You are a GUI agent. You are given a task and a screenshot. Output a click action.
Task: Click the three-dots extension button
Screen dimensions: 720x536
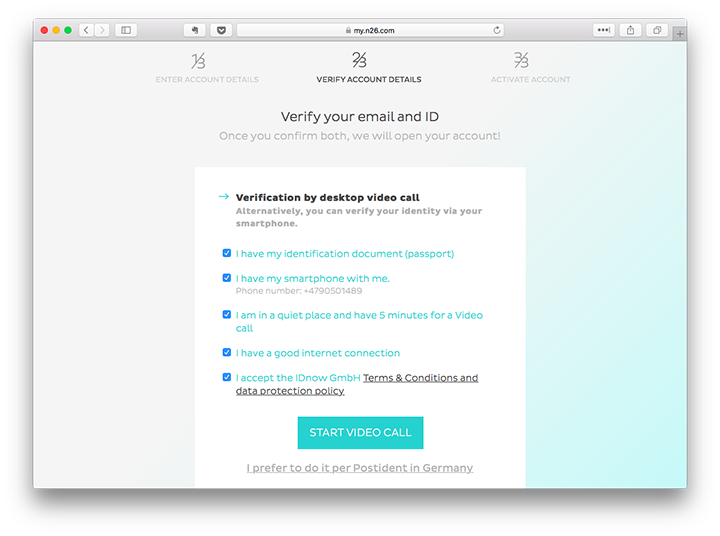point(603,30)
